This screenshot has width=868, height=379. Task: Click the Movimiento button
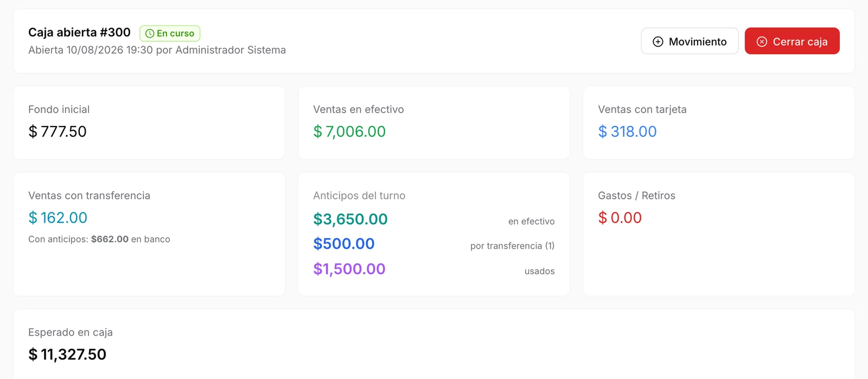(690, 41)
